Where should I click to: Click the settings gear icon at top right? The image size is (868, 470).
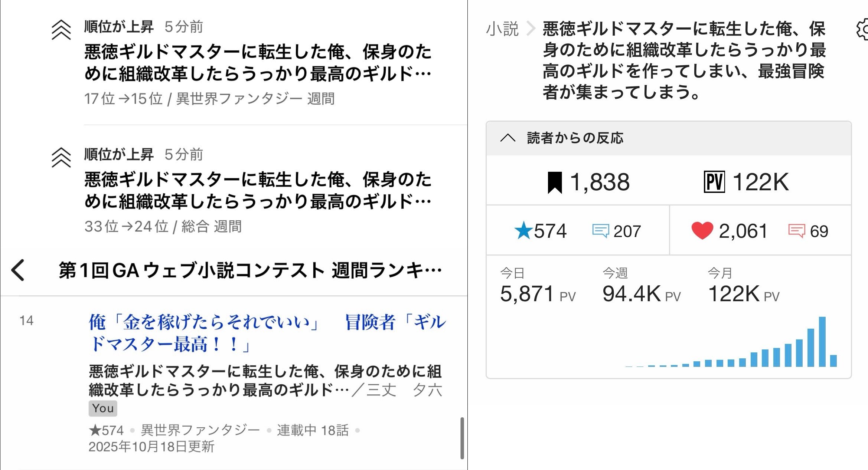(x=863, y=30)
